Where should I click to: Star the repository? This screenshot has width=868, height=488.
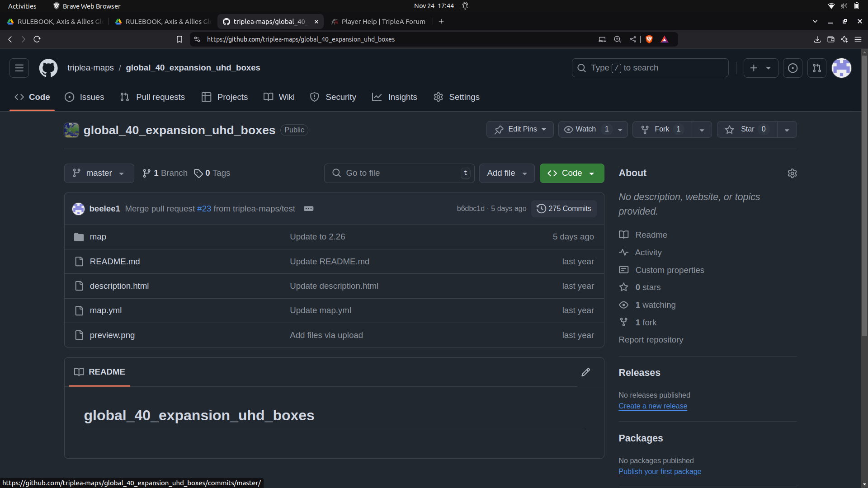[747, 130]
